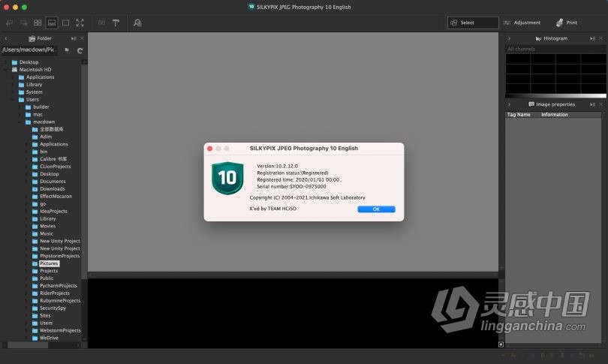This screenshot has height=364, width=608.
Task: Open Image properties panel options menu icon
Action: click(592, 104)
